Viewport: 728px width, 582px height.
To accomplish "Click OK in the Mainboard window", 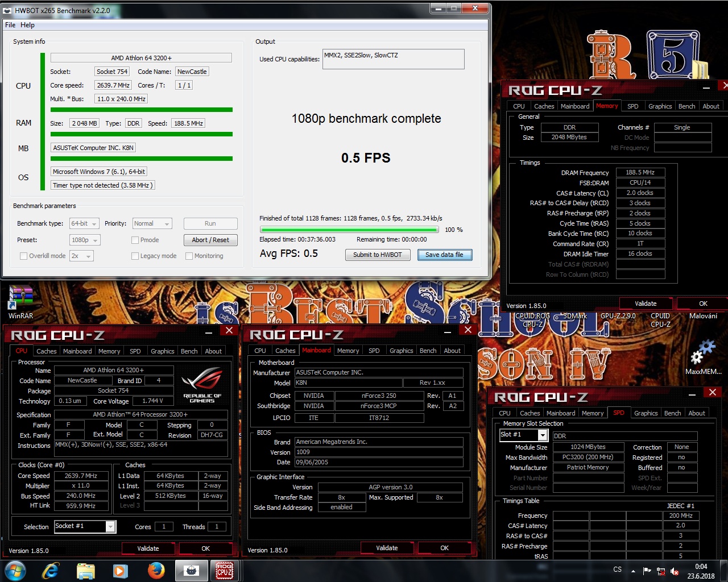I will click(445, 548).
